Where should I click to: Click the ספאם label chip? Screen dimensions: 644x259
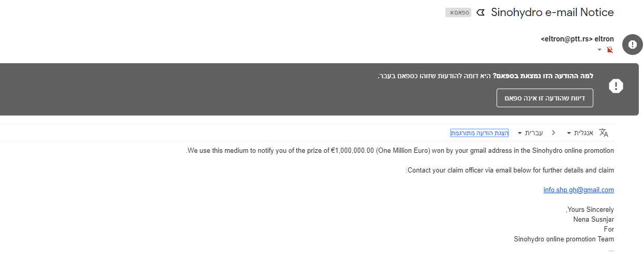click(x=461, y=12)
